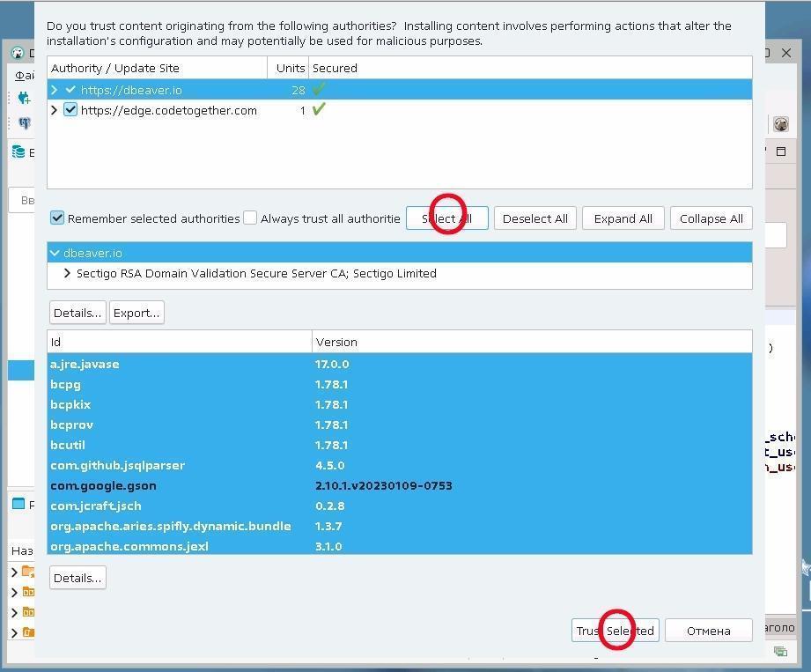Image resolution: width=811 pixels, height=672 pixels.
Task: Expand the Sectigo RSA certificate entry
Action: [x=67, y=273]
